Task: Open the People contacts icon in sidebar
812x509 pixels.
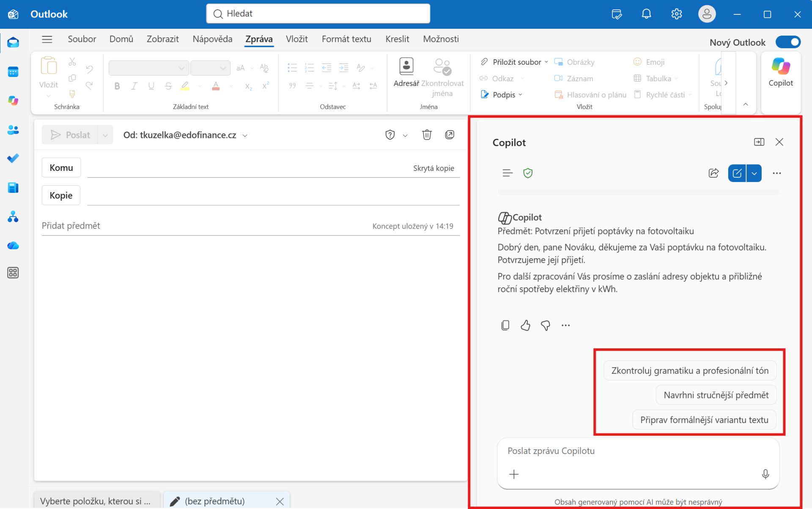Action: 13,130
